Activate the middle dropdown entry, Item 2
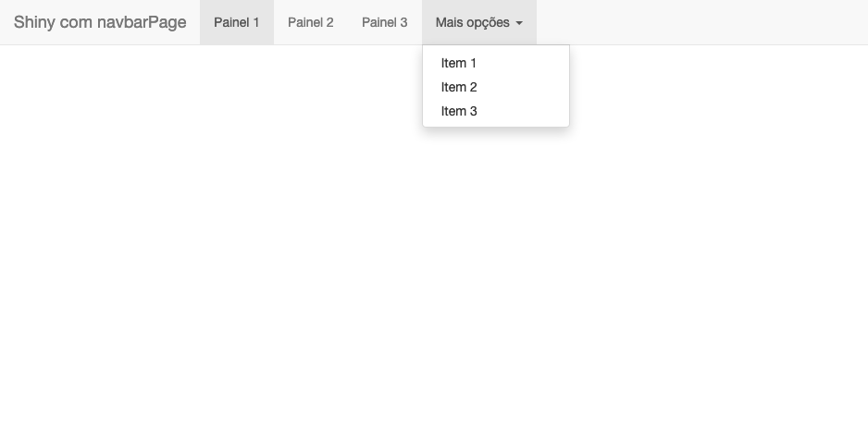This screenshot has width=868, height=429. (x=459, y=87)
